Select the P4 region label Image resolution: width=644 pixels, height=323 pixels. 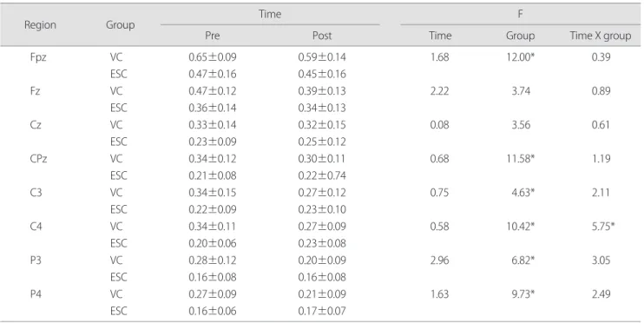pyautogui.click(x=36, y=293)
